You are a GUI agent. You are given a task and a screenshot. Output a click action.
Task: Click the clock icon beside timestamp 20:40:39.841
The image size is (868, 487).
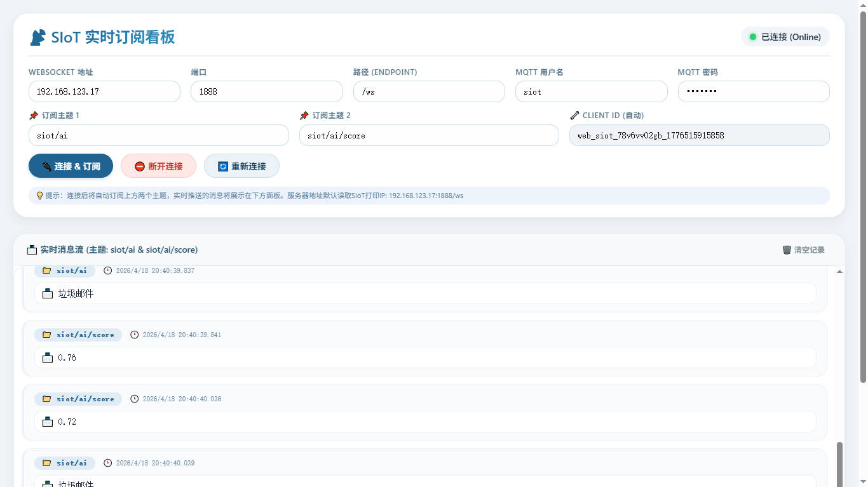pos(135,335)
